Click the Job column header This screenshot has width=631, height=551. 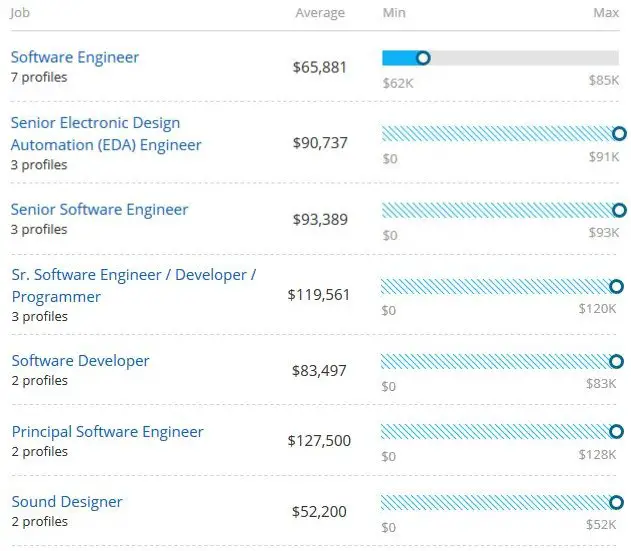pyautogui.click(x=21, y=13)
